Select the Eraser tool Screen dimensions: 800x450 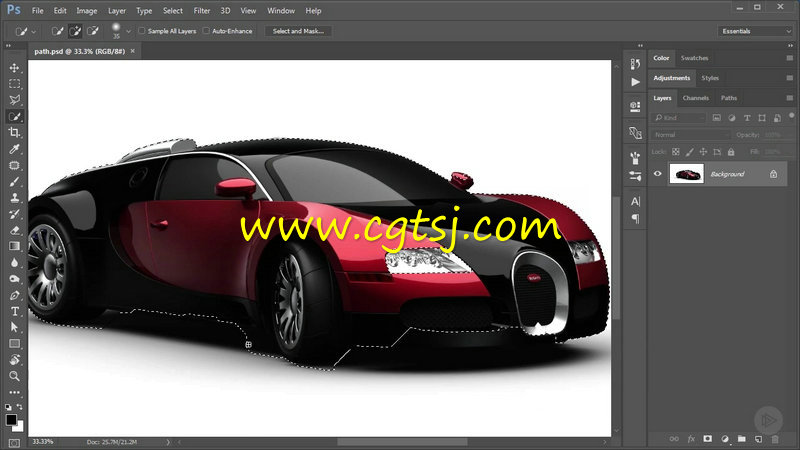coord(14,230)
